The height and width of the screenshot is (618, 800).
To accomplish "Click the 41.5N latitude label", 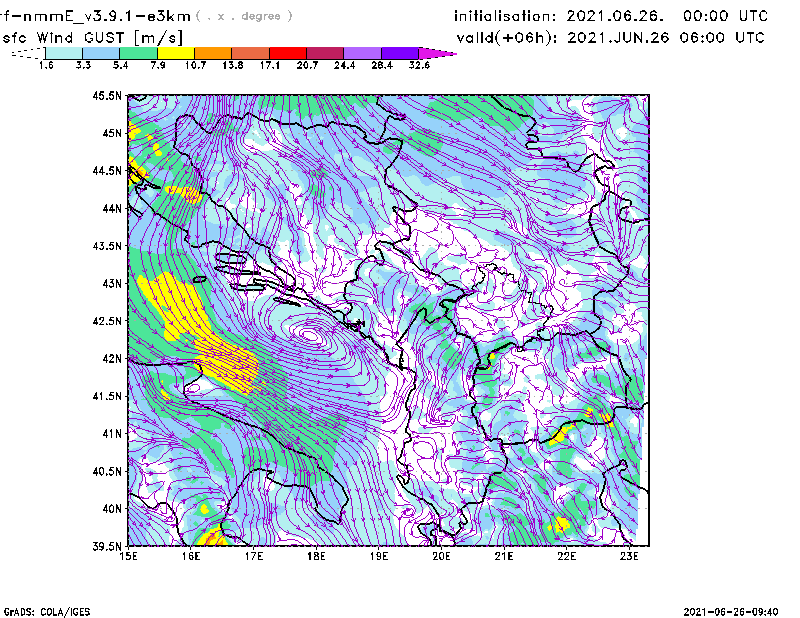I will point(107,396).
